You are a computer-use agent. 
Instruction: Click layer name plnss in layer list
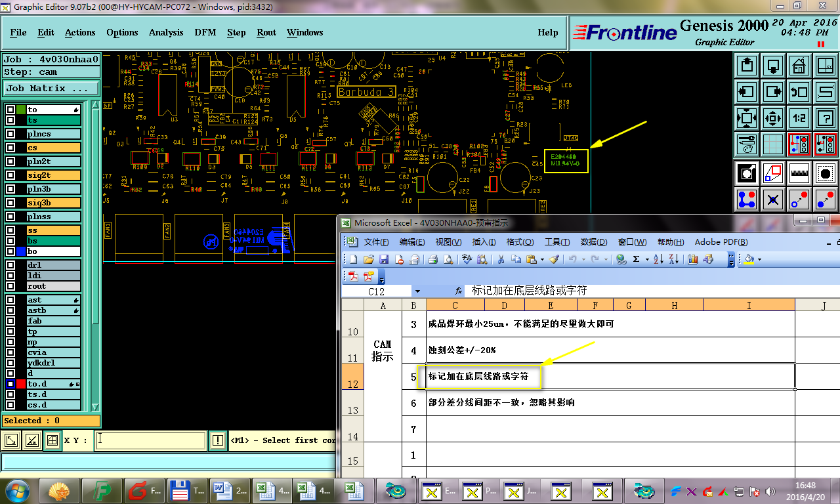click(x=53, y=217)
